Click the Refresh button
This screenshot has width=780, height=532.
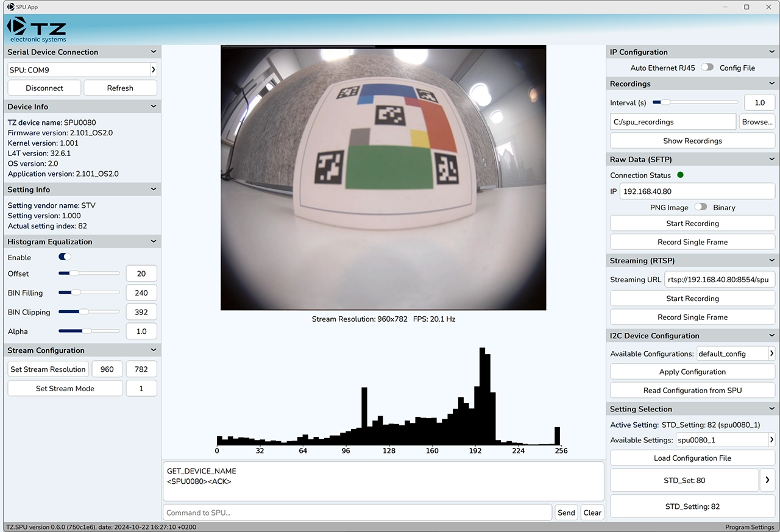coord(120,88)
